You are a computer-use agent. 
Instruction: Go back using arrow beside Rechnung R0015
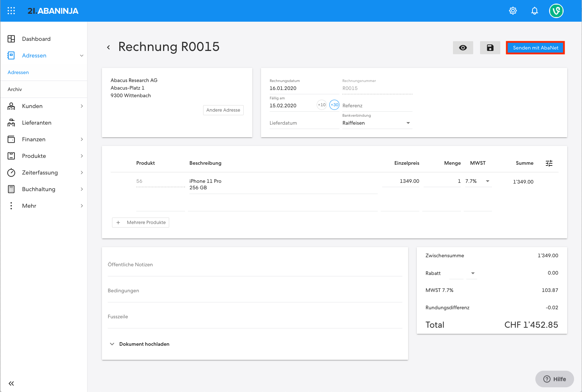(x=108, y=47)
